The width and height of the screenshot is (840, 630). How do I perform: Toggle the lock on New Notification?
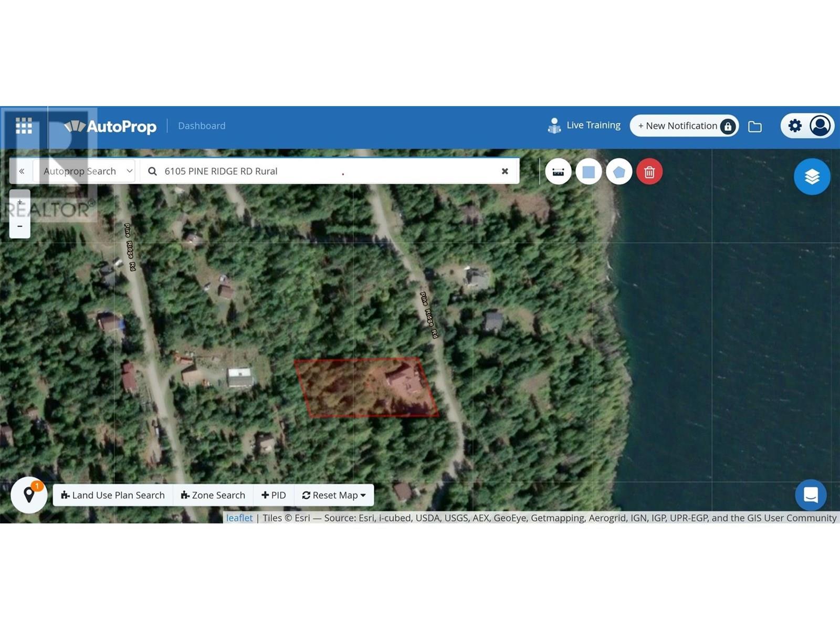727,126
